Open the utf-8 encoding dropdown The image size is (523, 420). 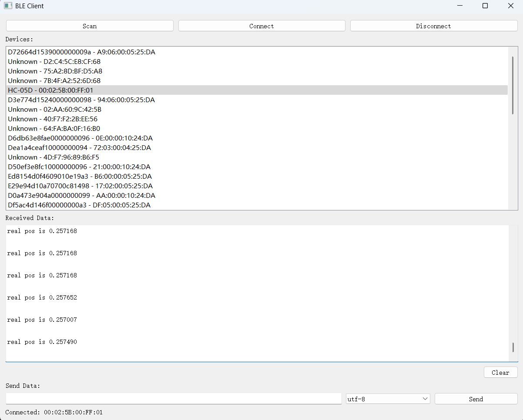click(x=388, y=399)
